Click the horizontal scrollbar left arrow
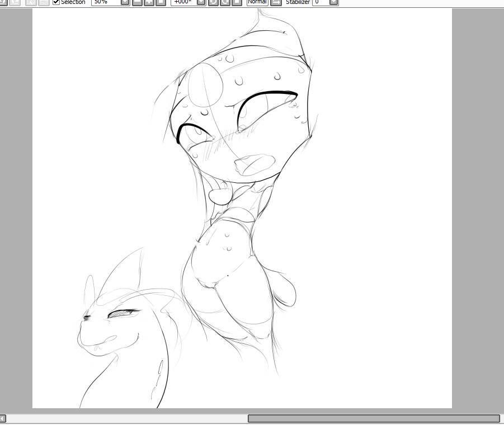The image size is (504, 425). tap(3, 418)
